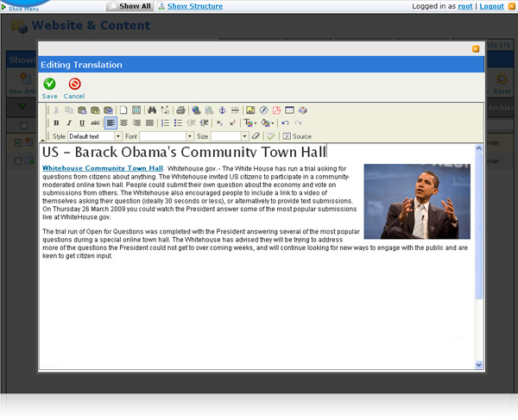Click the Paste clipboard icon
Image resolution: width=518 pixels, height=420 pixels.
[x=82, y=110]
